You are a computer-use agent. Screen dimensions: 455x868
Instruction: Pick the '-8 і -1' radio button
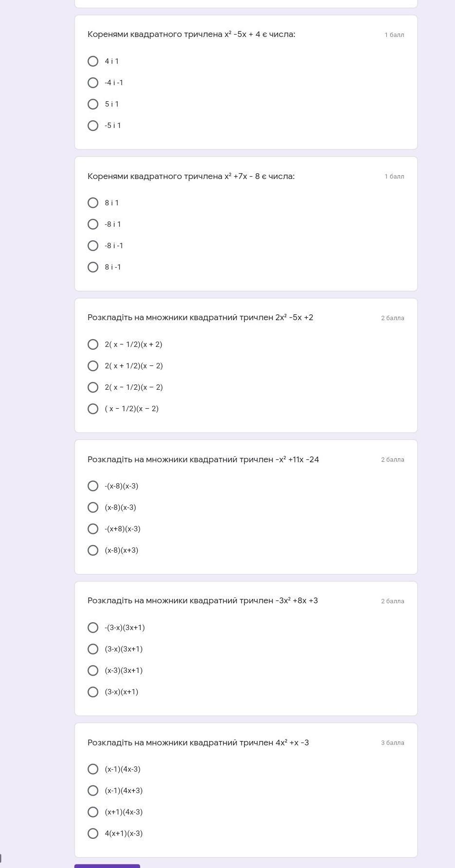click(x=93, y=246)
